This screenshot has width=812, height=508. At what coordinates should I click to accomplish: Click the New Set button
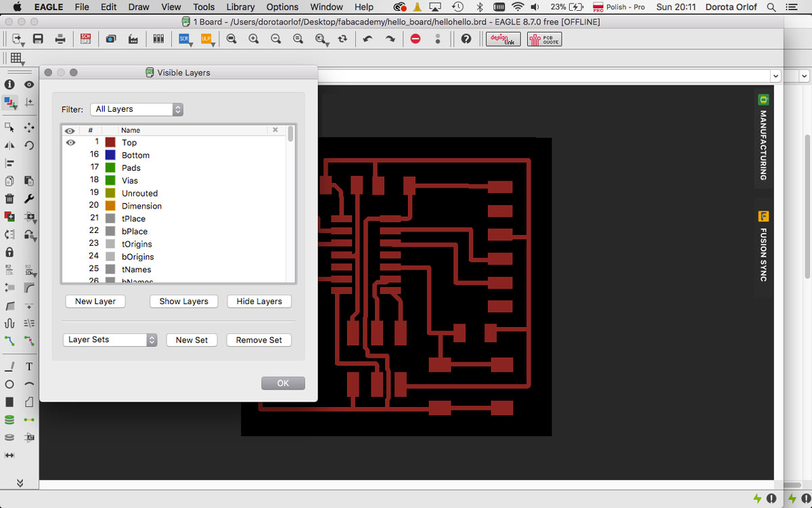click(191, 340)
